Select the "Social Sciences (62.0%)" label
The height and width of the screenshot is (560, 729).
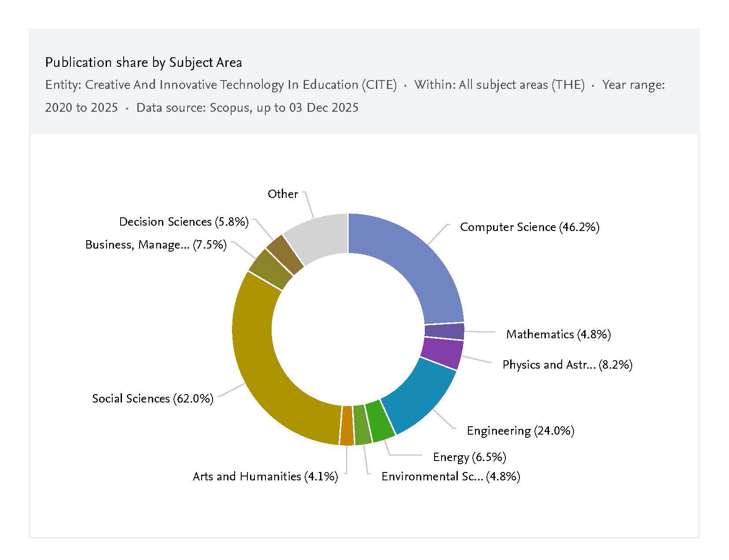(x=153, y=399)
